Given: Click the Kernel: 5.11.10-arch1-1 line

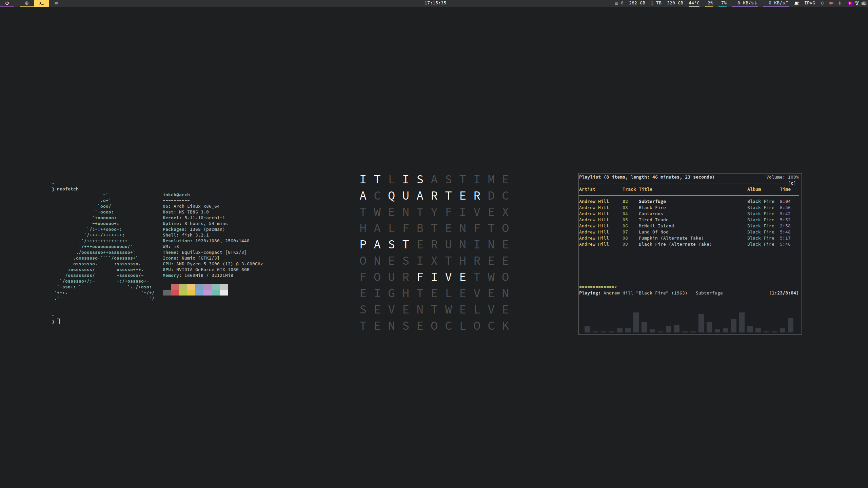Looking at the screenshot, I should (x=194, y=218).
